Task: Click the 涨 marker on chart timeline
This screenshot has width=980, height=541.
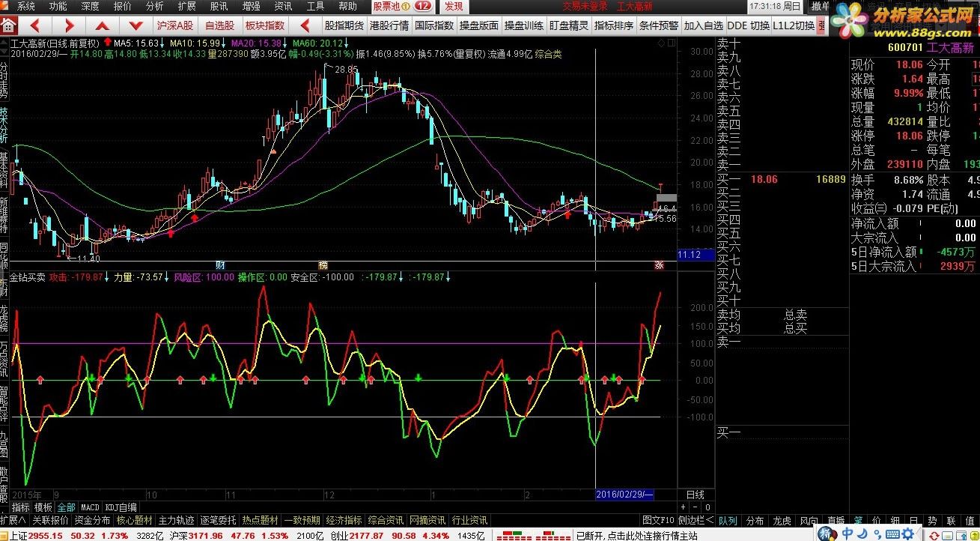Action: [660, 265]
